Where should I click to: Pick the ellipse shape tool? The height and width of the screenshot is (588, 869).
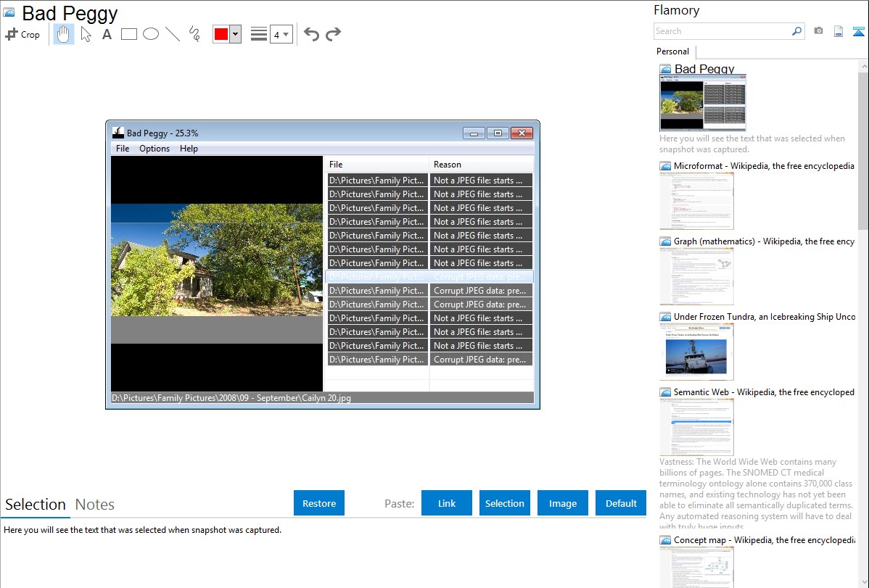(151, 34)
